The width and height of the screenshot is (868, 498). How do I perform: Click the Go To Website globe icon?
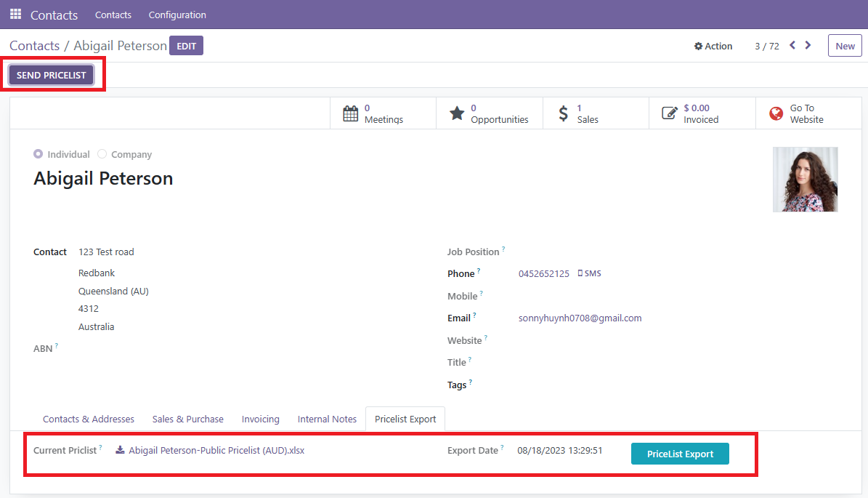point(776,113)
